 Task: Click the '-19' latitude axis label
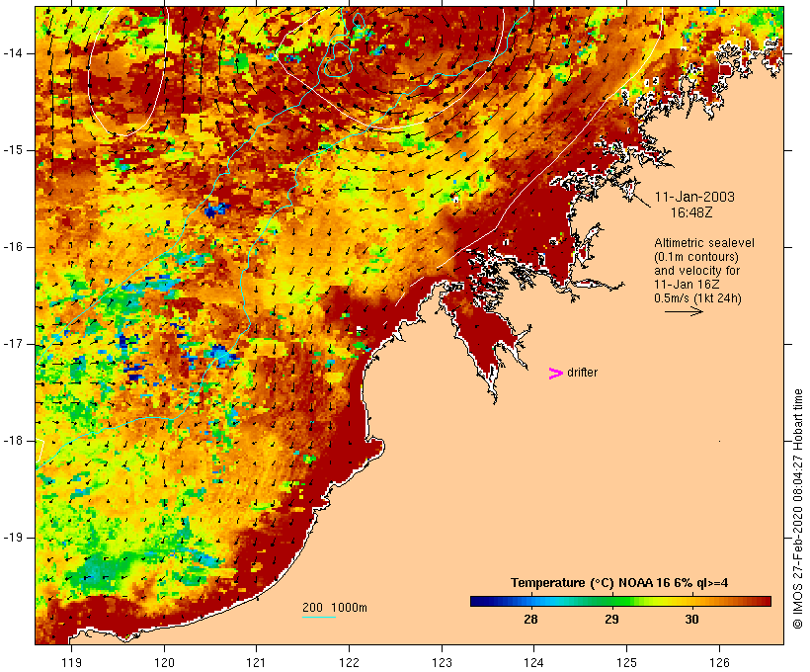12,538
